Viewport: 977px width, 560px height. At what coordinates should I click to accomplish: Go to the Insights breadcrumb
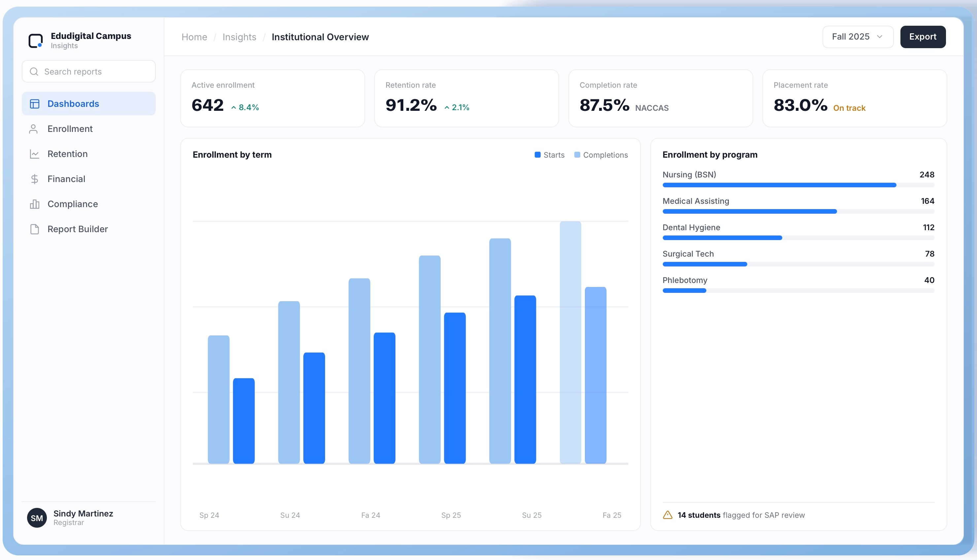[239, 37]
